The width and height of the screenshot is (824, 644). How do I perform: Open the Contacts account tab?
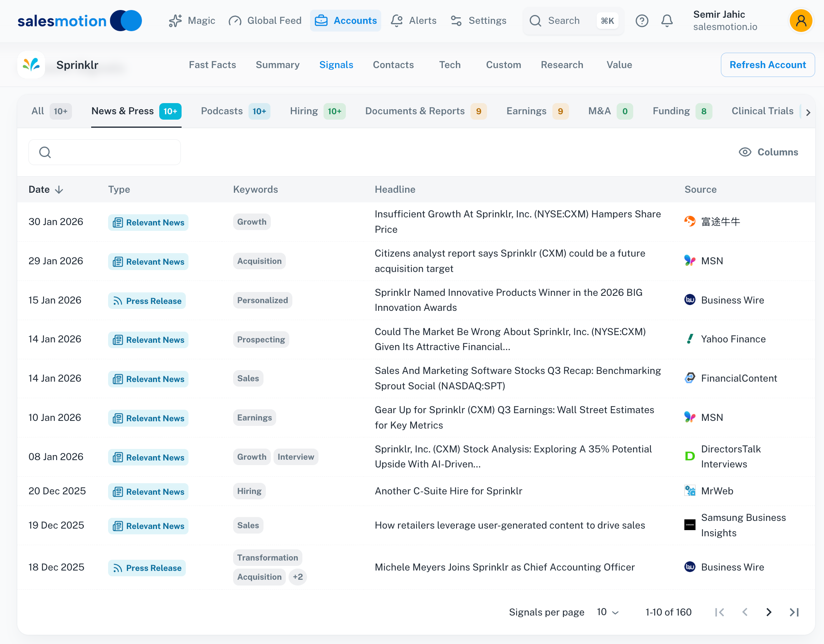[x=393, y=65]
